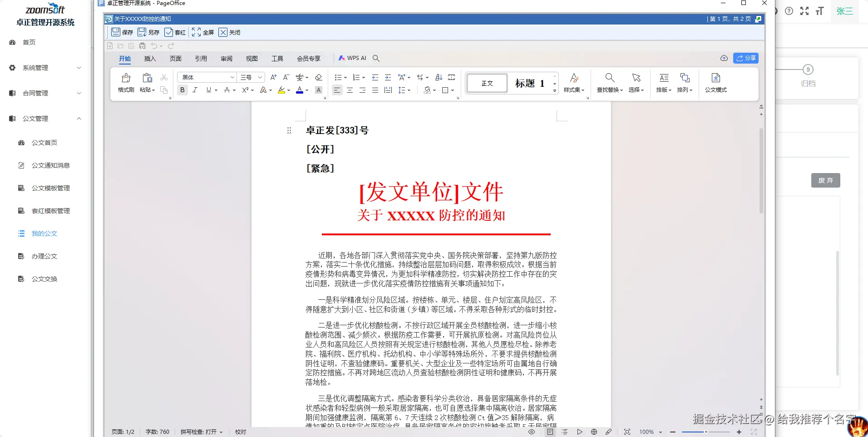868x437 pixels.
Task: Clear formatting with the eraser icon
Action: tap(318, 77)
